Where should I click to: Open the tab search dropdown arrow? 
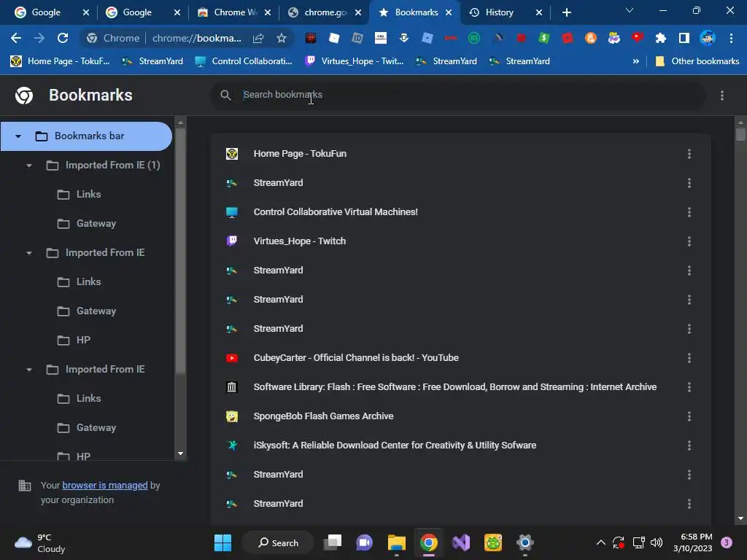point(630,10)
